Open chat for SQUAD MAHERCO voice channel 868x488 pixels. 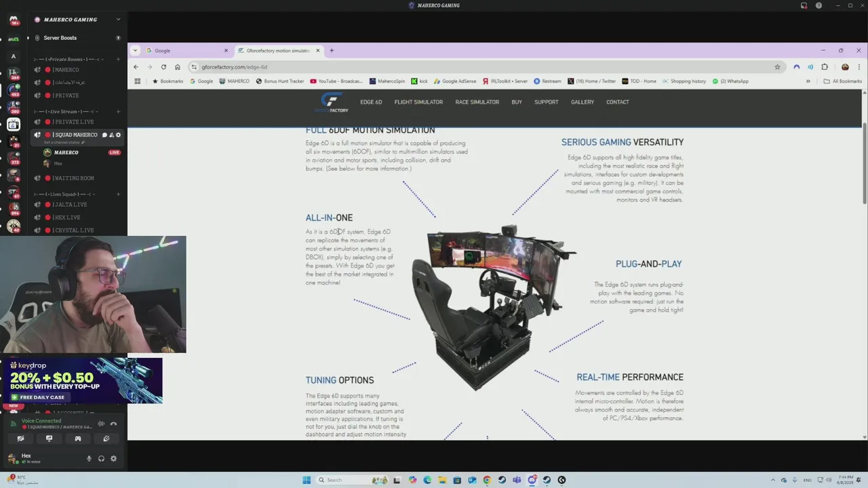tap(104, 135)
